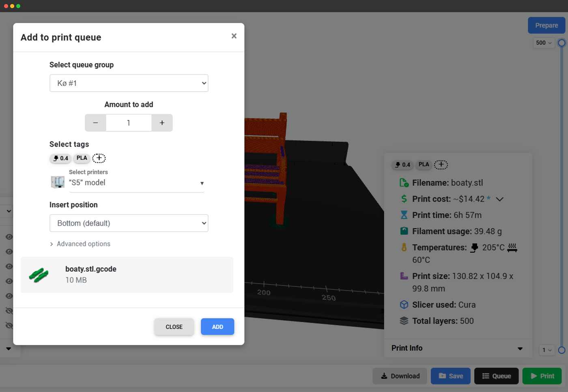Click the lower layer slider handle

pos(562,350)
